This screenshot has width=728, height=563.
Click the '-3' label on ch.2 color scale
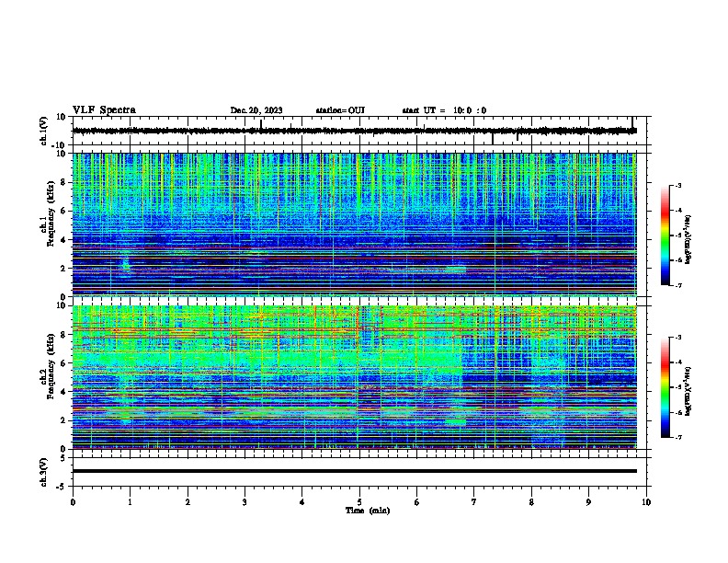pos(678,338)
